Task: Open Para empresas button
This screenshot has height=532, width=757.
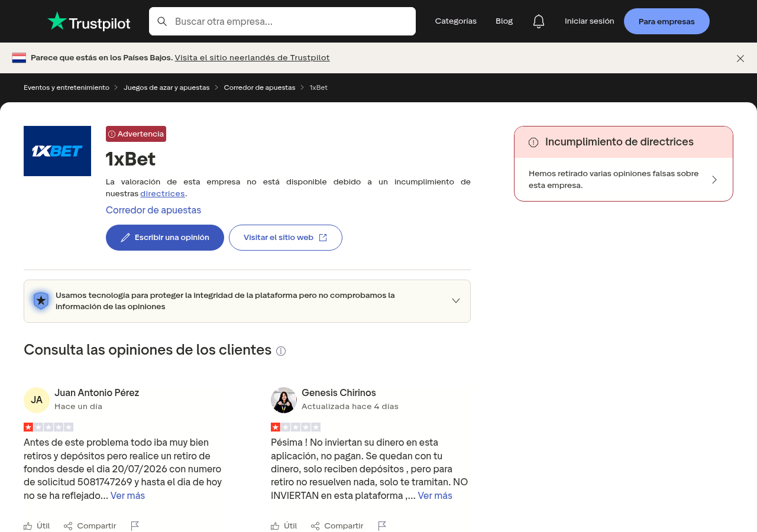Action: tap(667, 21)
